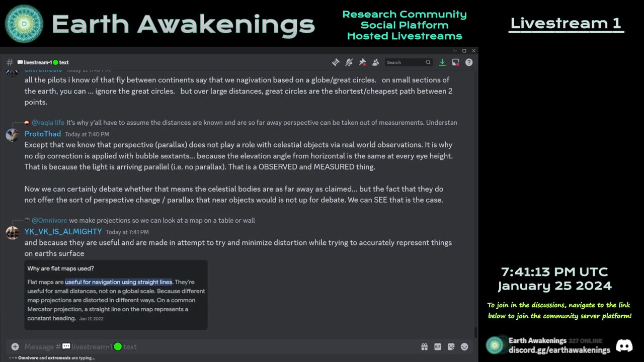Open the gift Nitro icon

(x=425, y=346)
